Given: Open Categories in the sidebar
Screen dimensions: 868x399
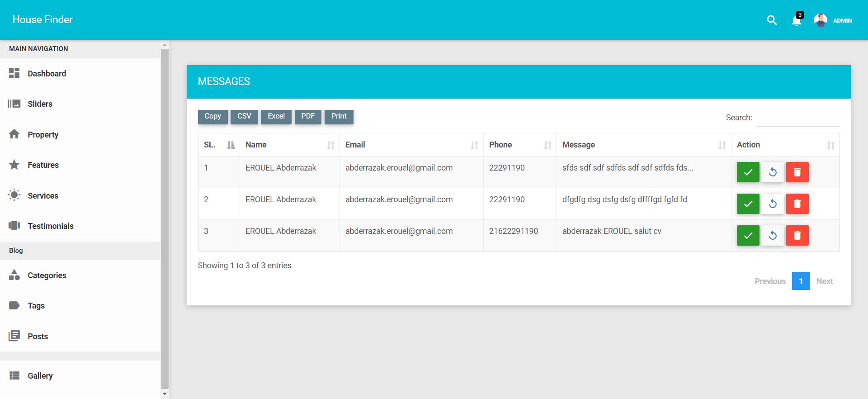Looking at the screenshot, I should tap(80, 275).
